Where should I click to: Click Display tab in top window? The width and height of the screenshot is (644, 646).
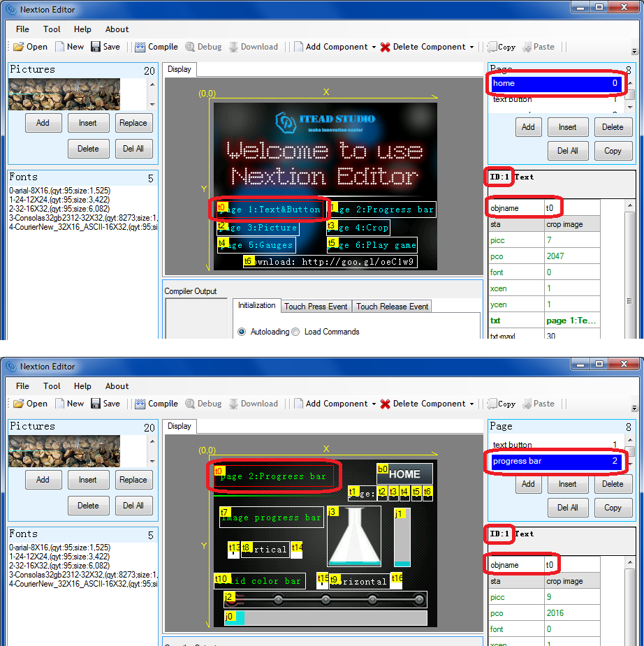(x=180, y=69)
